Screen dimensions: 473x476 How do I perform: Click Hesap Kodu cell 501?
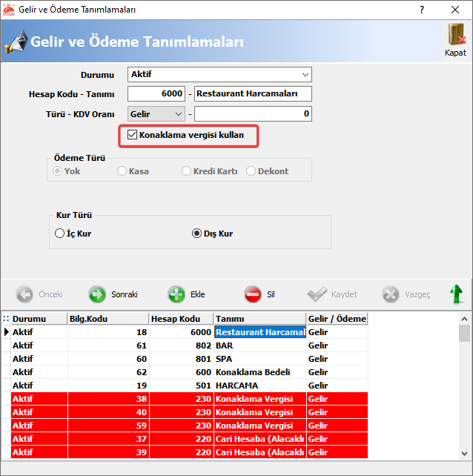click(x=182, y=386)
